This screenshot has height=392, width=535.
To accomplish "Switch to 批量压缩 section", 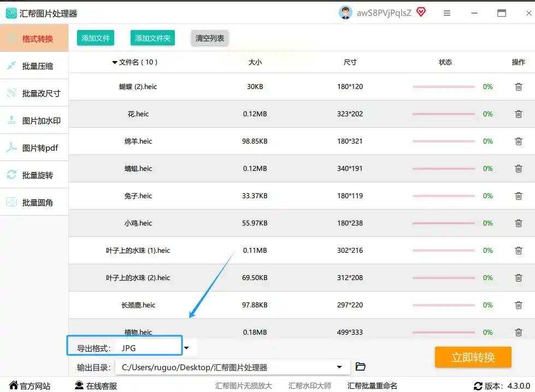I will coord(34,66).
